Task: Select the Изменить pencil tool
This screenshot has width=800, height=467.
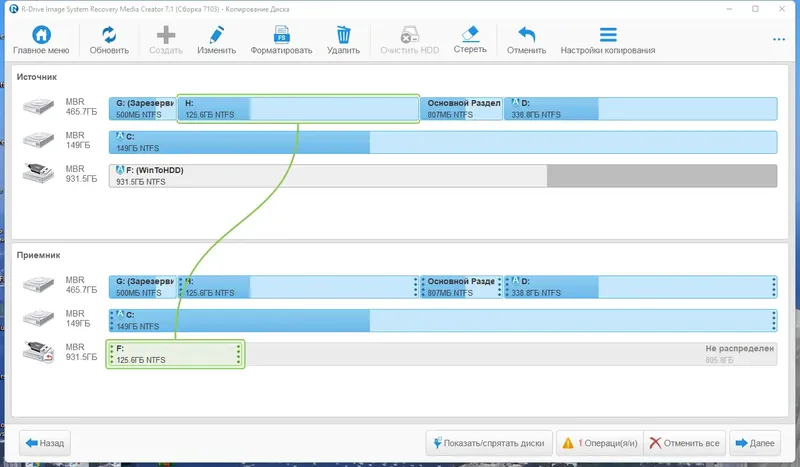Action: (216, 35)
